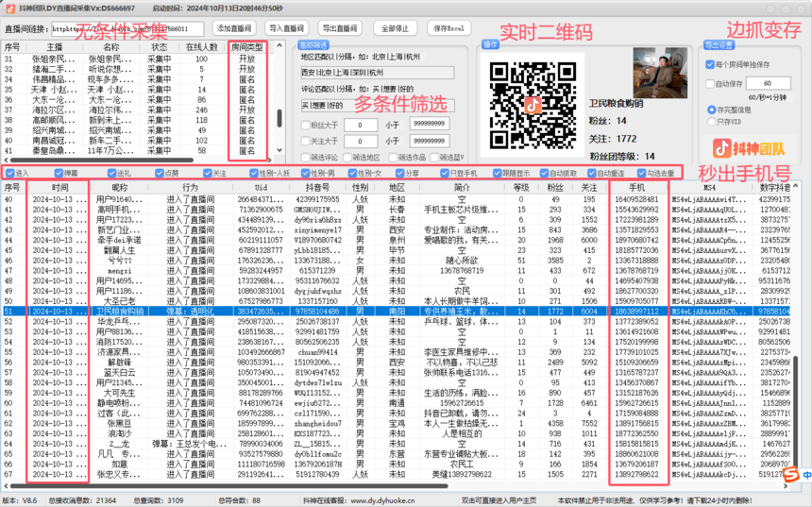Select the 存完整信息 radio button
This screenshot has width=812, height=507.
coord(712,110)
